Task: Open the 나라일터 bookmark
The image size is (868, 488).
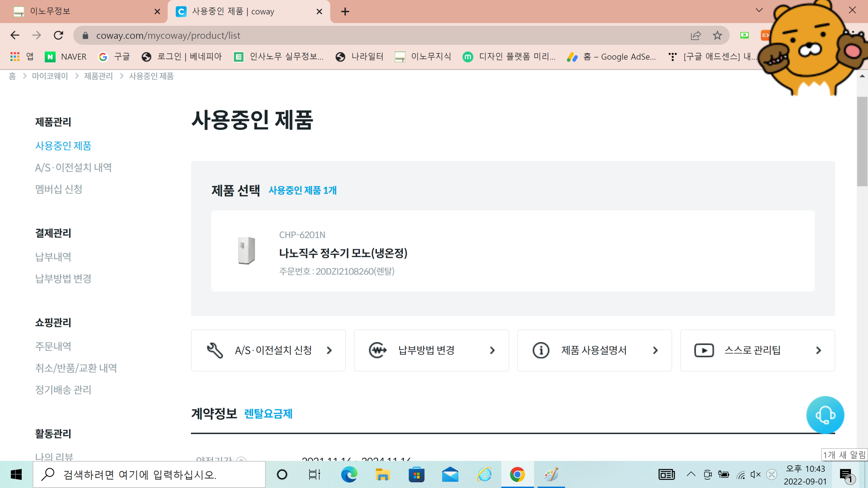Action: (x=360, y=57)
